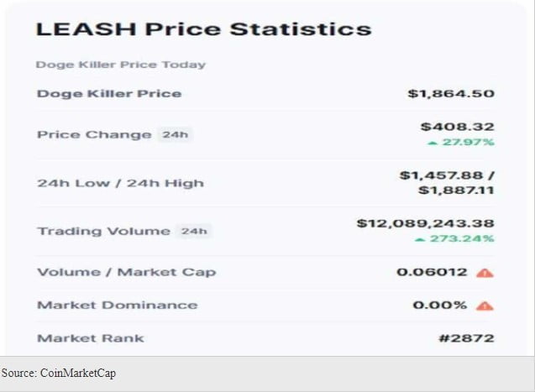Click the warning icon beside 0.06012
The width and height of the screenshot is (535, 392).
pyautogui.click(x=485, y=272)
